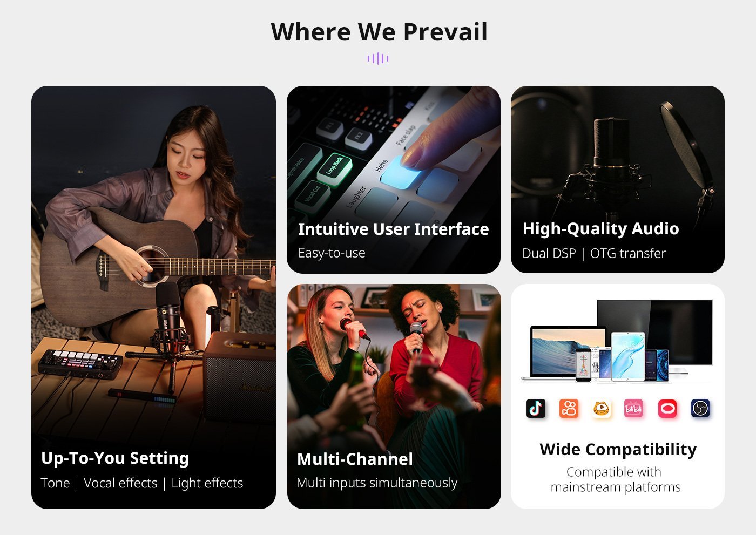Open the orange Kuaishou camera icon
The image size is (756, 535).
(x=569, y=408)
